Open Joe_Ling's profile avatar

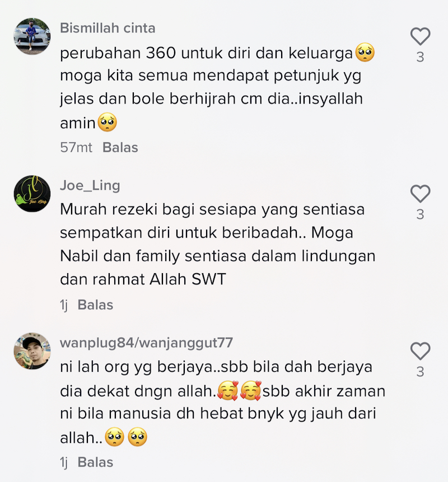[32, 194]
